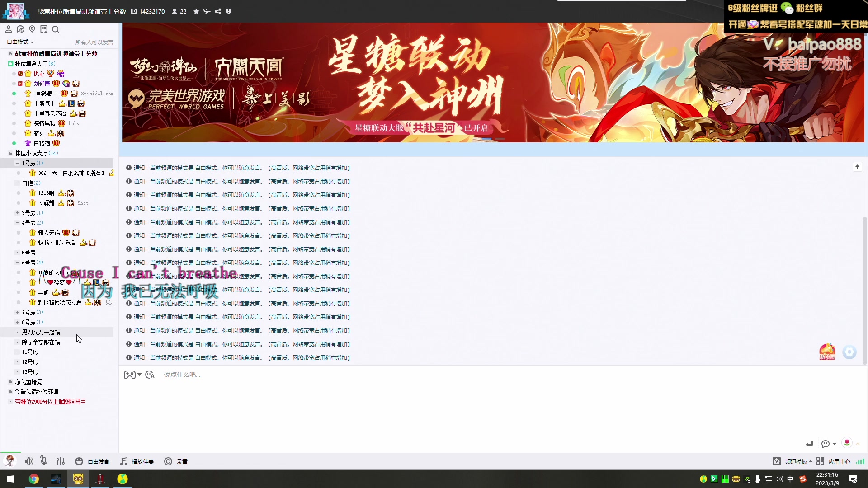Open Chrome from the taskbar
The image size is (868, 488).
34,479
